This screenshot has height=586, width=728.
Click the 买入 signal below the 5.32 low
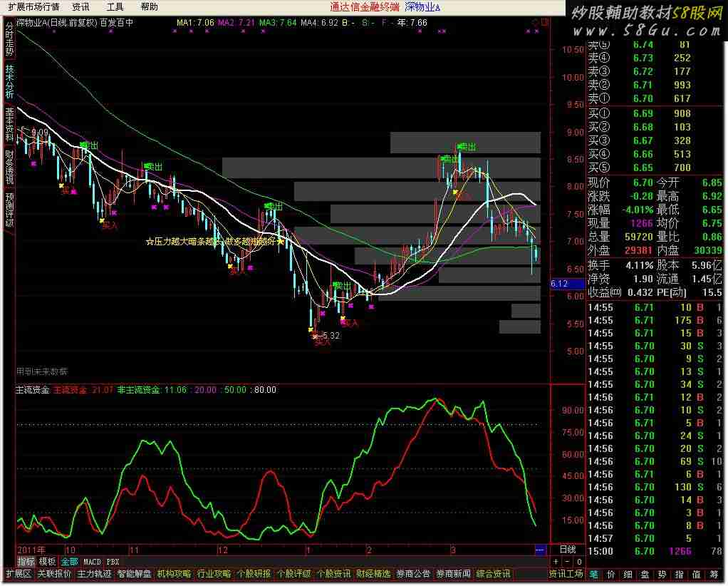tap(322, 342)
